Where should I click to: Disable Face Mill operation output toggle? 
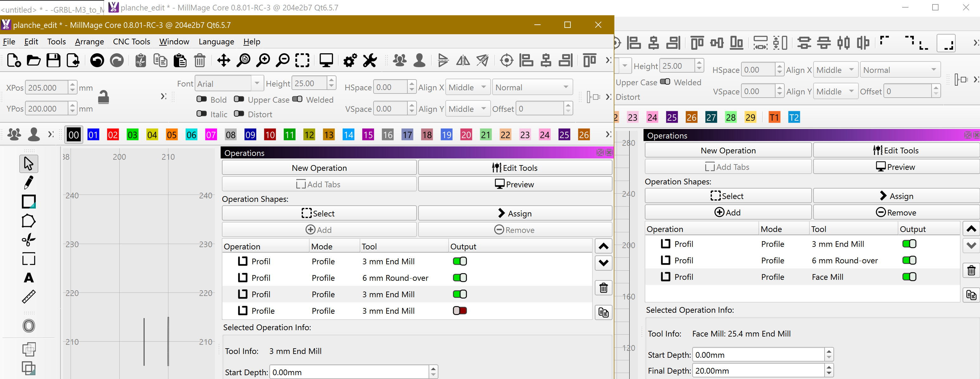coord(909,277)
